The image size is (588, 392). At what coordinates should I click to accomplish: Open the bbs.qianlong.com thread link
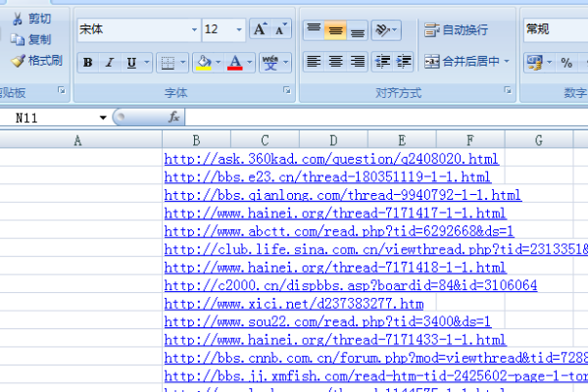click(343, 195)
